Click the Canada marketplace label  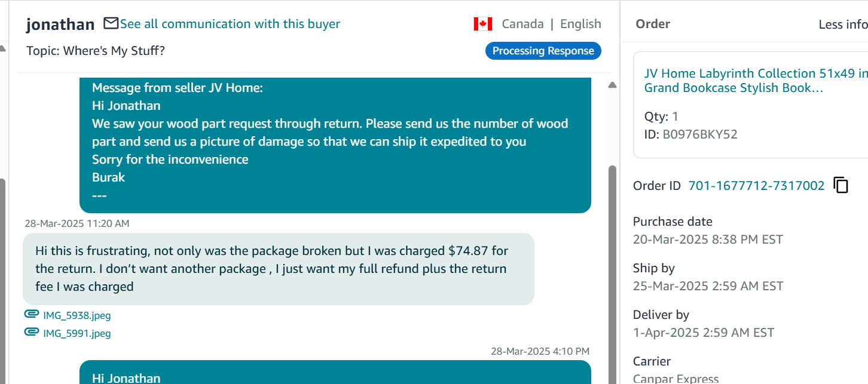click(522, 24)
